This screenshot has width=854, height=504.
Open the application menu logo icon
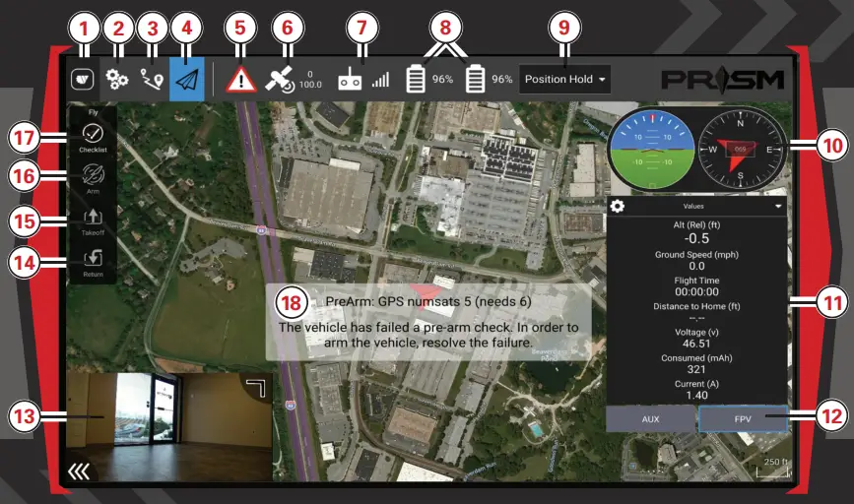(82, 80)
